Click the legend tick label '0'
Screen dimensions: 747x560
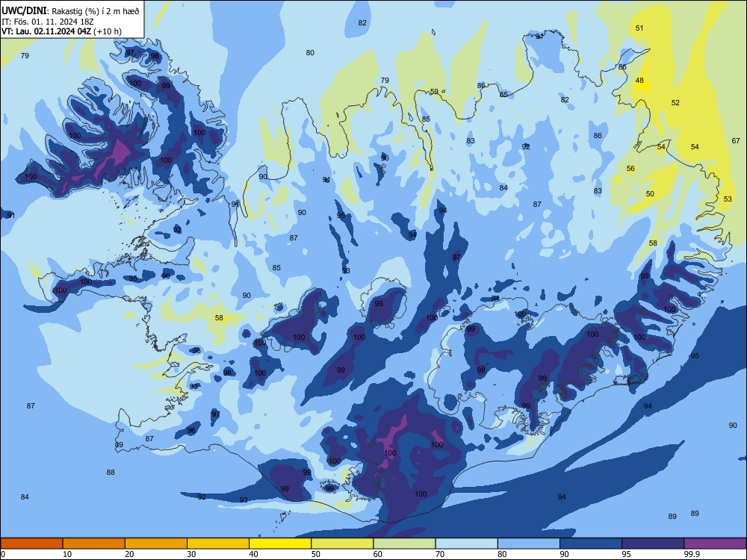click(3, 554)
